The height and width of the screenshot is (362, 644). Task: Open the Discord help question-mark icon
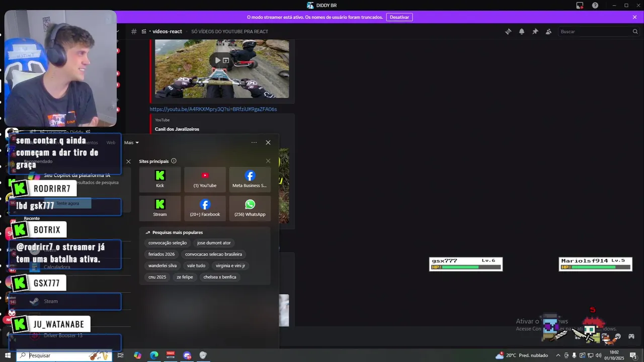click(595, 6)
